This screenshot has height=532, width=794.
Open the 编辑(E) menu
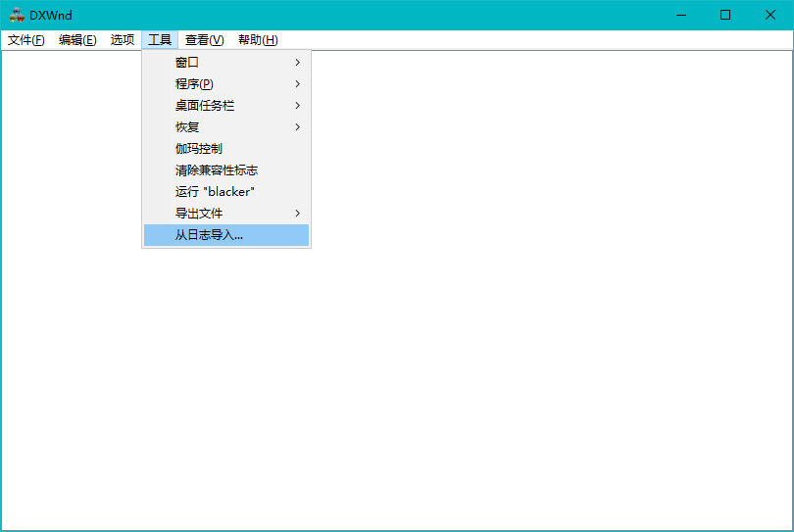[77, 40]
